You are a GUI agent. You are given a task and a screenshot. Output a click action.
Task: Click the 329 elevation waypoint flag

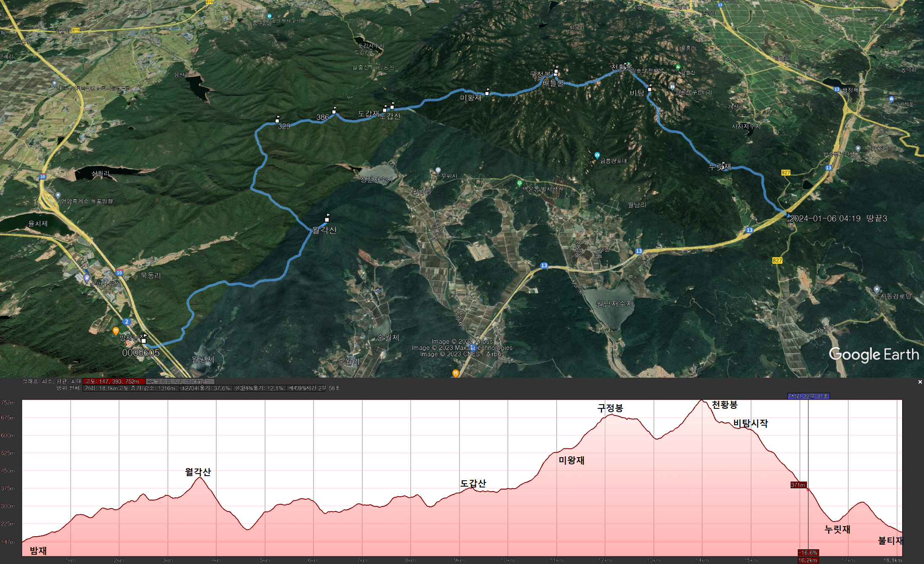point(277,119)
